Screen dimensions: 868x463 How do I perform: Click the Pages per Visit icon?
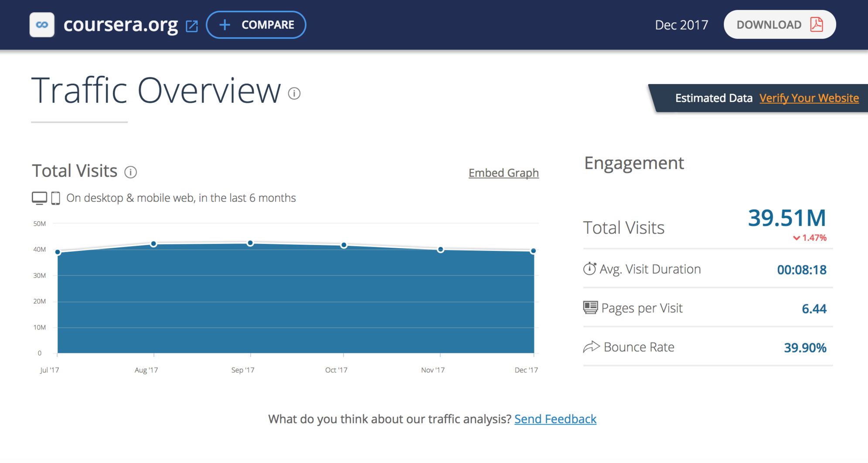point(590,308)
